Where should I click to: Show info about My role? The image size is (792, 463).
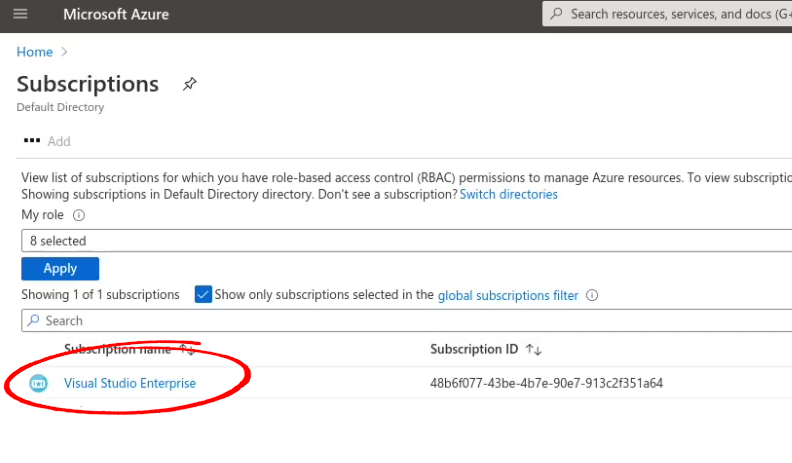(79, 215)
